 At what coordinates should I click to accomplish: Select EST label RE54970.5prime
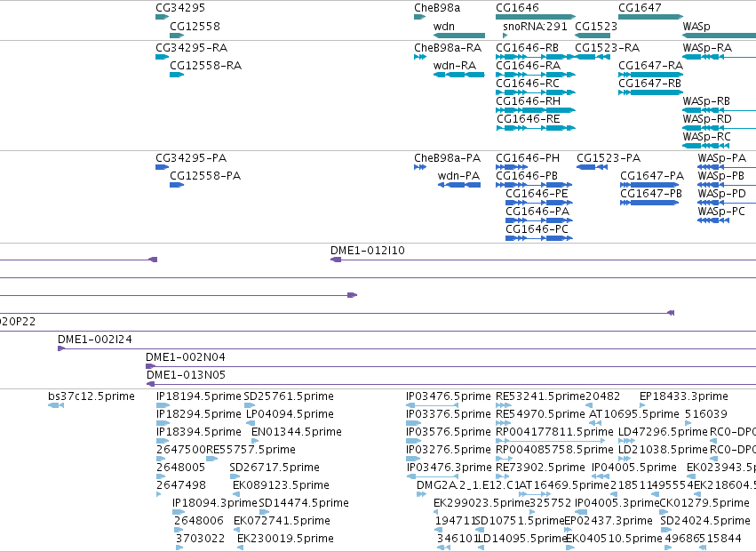coord(540,414)
